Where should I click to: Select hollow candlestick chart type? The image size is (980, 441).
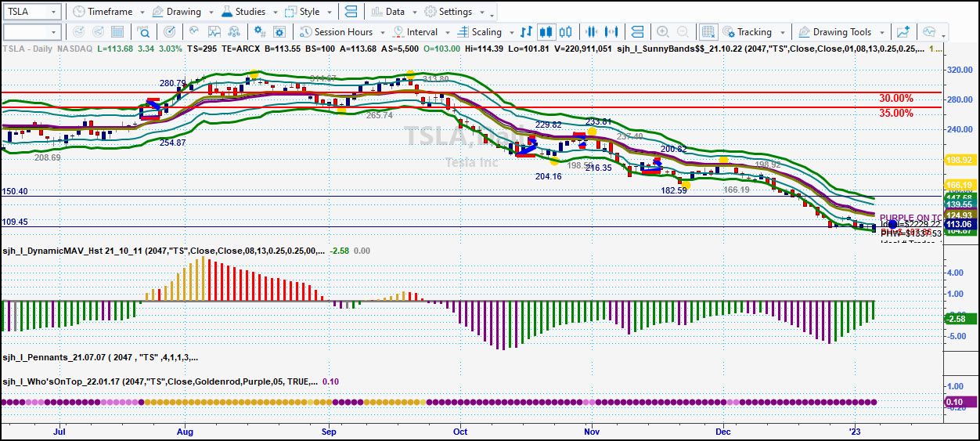[567, 32]
